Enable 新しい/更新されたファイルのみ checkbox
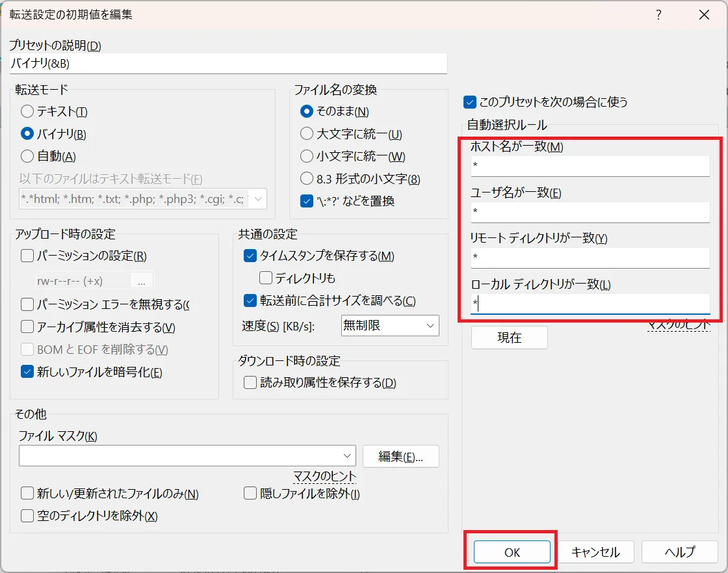The height and width of the screenshot is (573, 728). tap(27, 494)
